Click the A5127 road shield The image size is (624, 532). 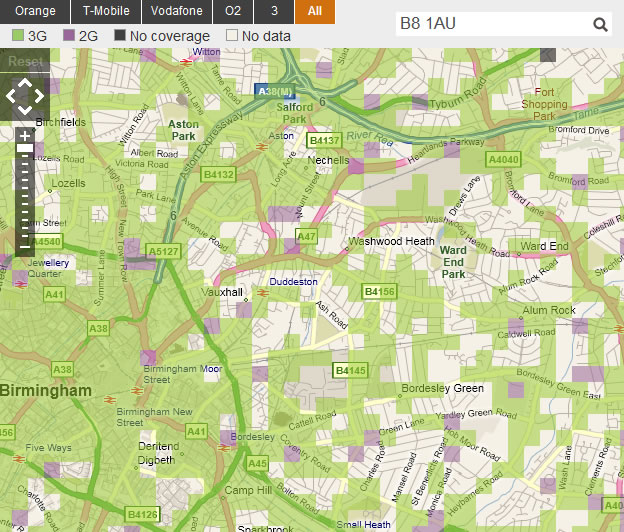point(163,251)
